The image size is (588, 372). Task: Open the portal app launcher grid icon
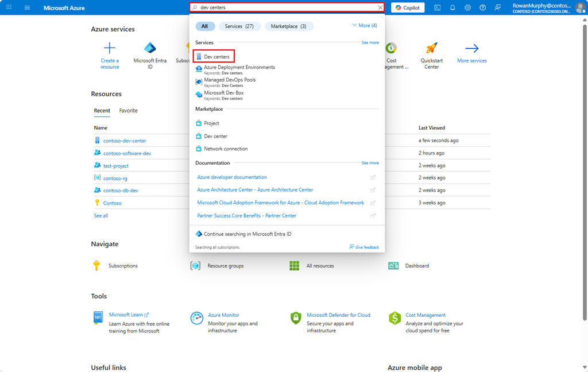[9, 7]
